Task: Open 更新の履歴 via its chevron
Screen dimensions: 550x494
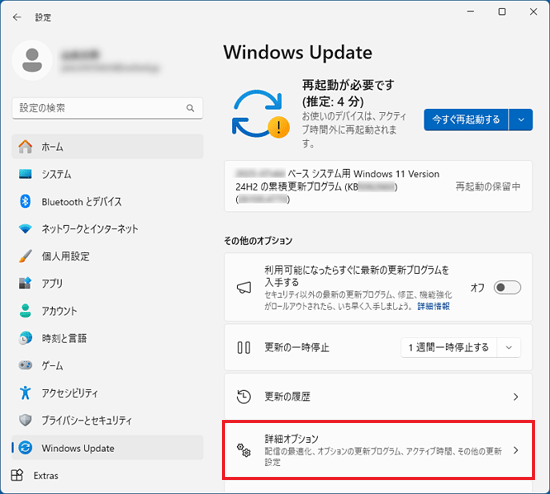Action: (x=516, y=397)
